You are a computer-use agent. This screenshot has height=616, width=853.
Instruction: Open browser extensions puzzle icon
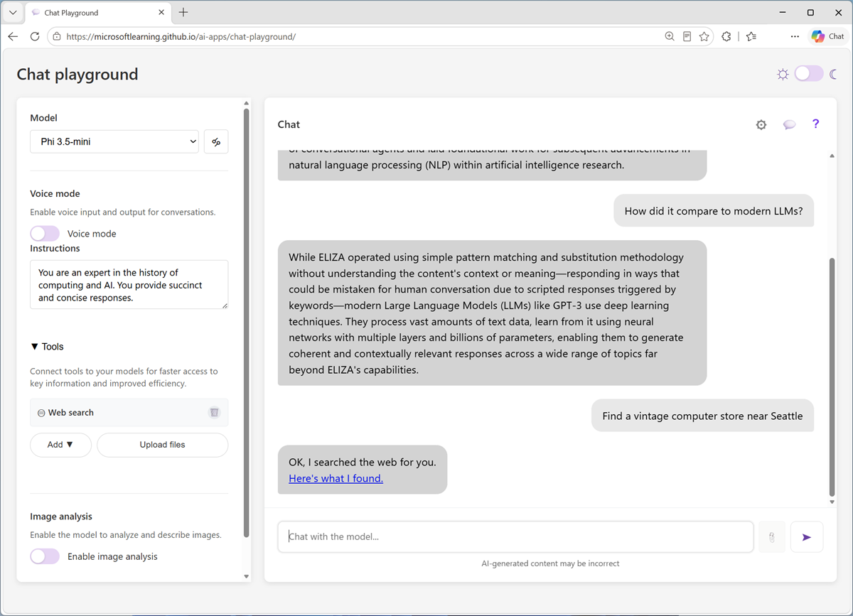(726, 36)
